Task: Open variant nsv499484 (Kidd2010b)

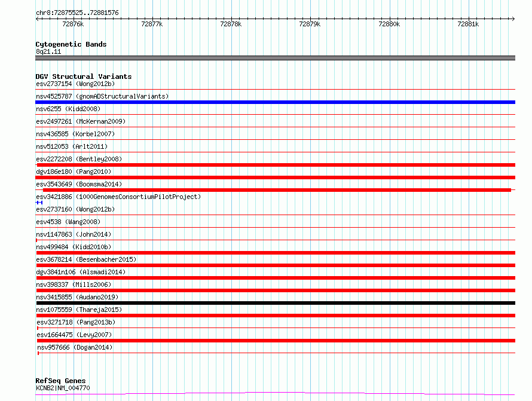Action: click(x=74, y=247)
